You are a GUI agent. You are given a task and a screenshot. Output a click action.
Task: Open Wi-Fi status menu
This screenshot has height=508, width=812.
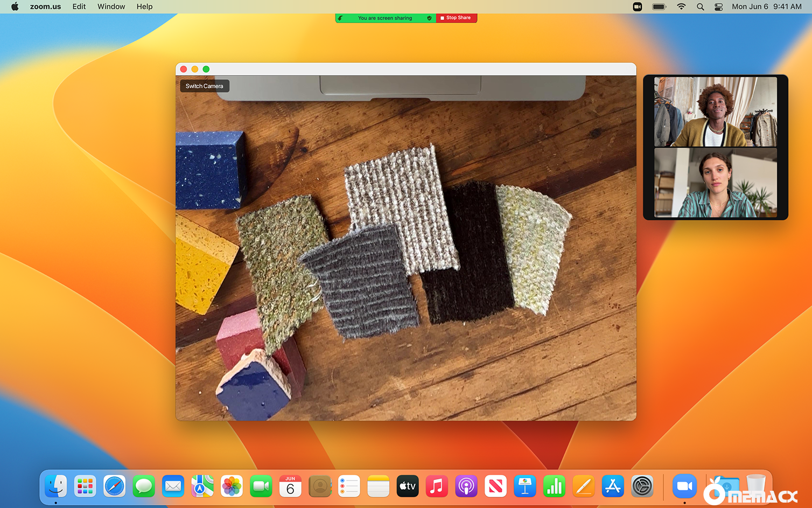(x=681, y=6)
